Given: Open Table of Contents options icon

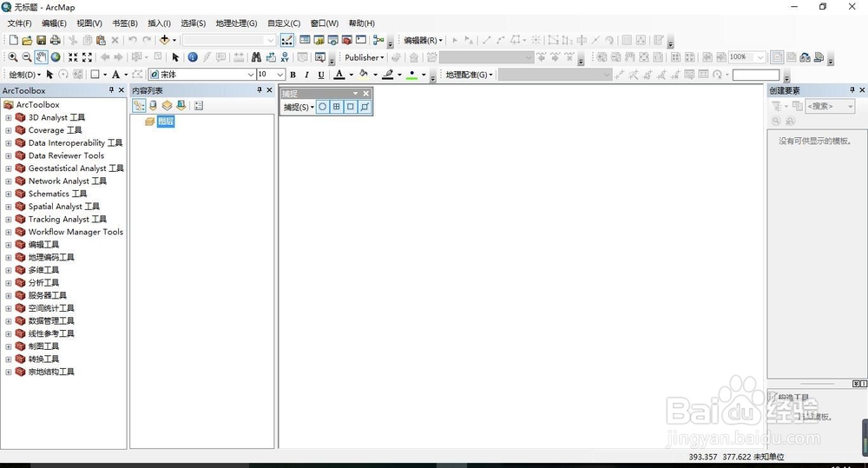Looking at the screenshot, I should (x=199, y=105).
